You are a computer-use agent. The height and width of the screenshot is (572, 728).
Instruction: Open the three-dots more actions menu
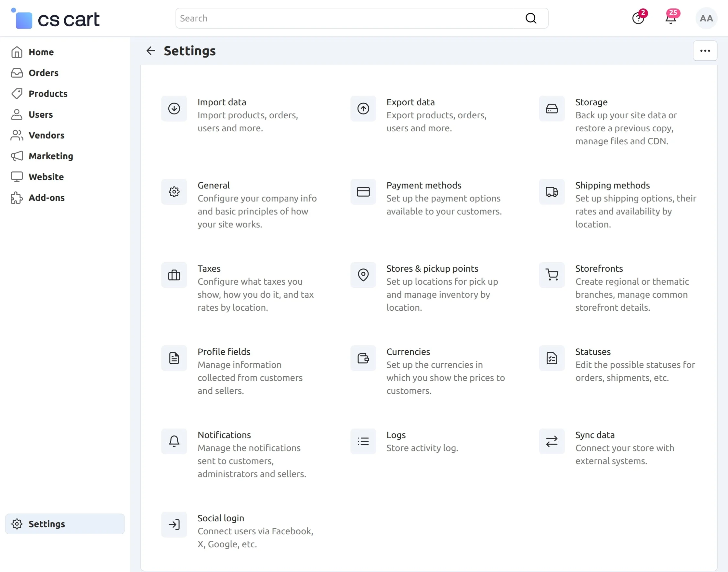pyautogui.click(x=705, y=51)
